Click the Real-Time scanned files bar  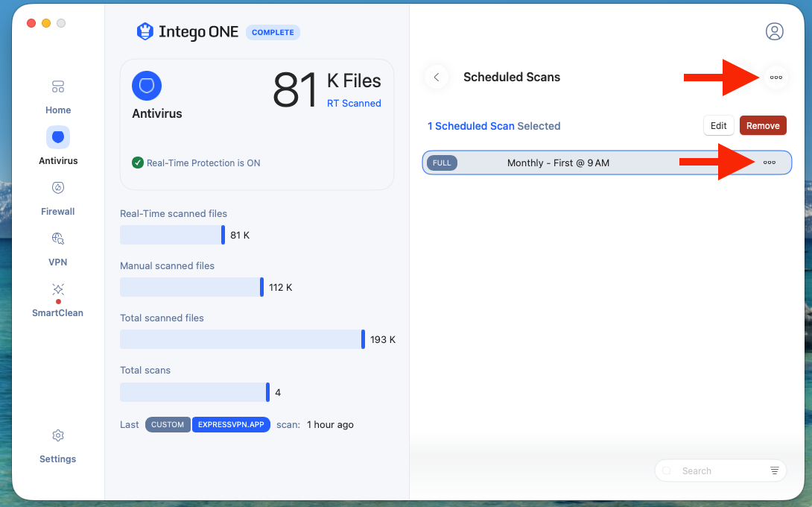pos(172,235)
